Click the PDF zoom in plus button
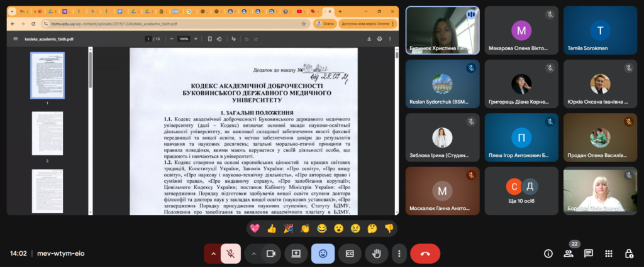 (x=196, y=39)
